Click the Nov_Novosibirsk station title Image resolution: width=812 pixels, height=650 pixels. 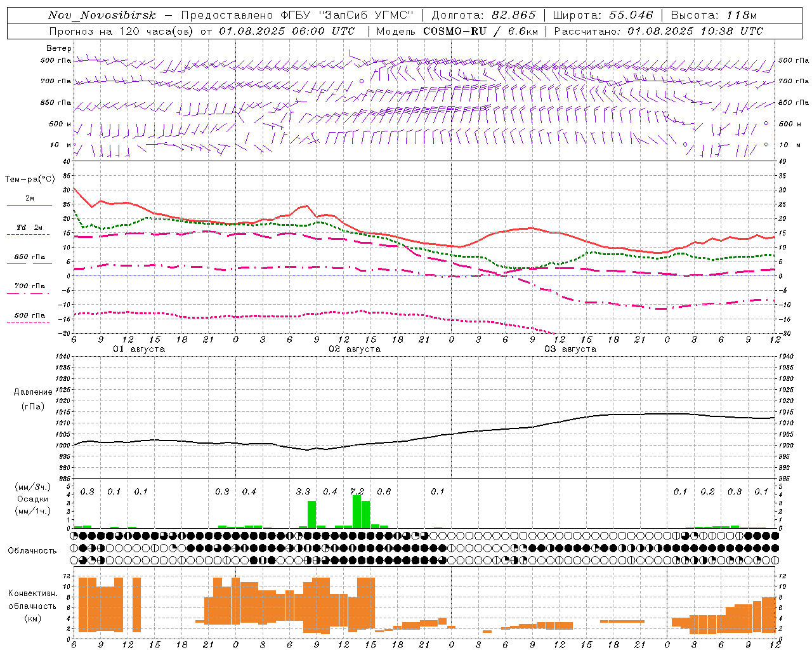coord(101,15)
